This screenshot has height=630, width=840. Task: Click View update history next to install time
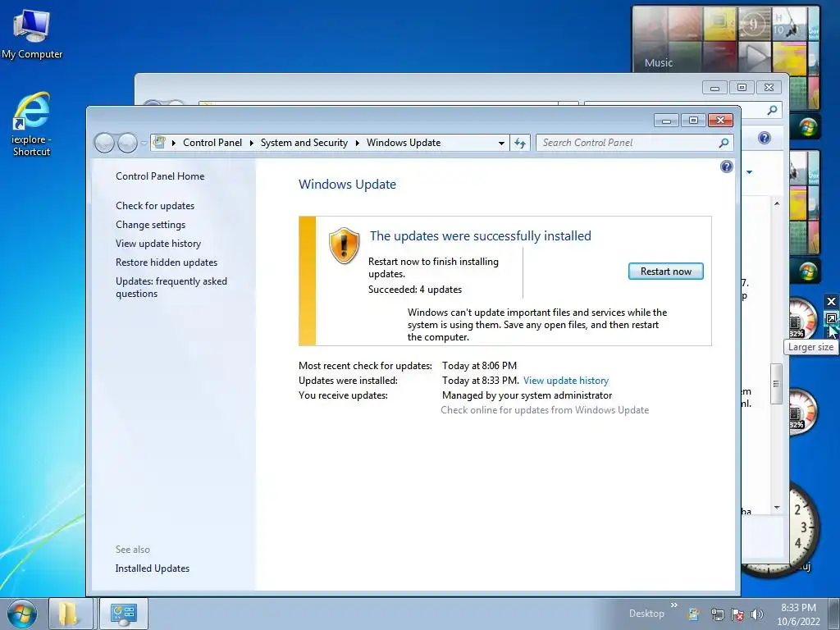click(x=566, y=381)
